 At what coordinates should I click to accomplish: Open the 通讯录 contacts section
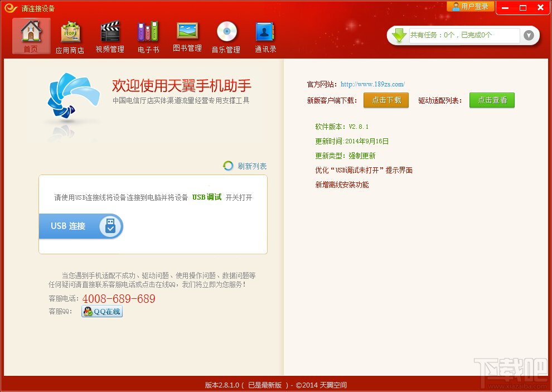265,37
